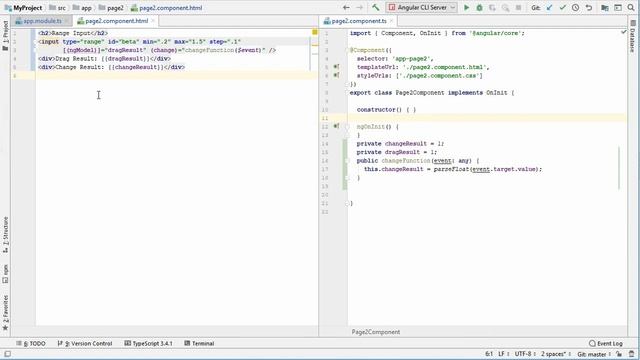Build project with the green hammer icon

tap(376, 7)
